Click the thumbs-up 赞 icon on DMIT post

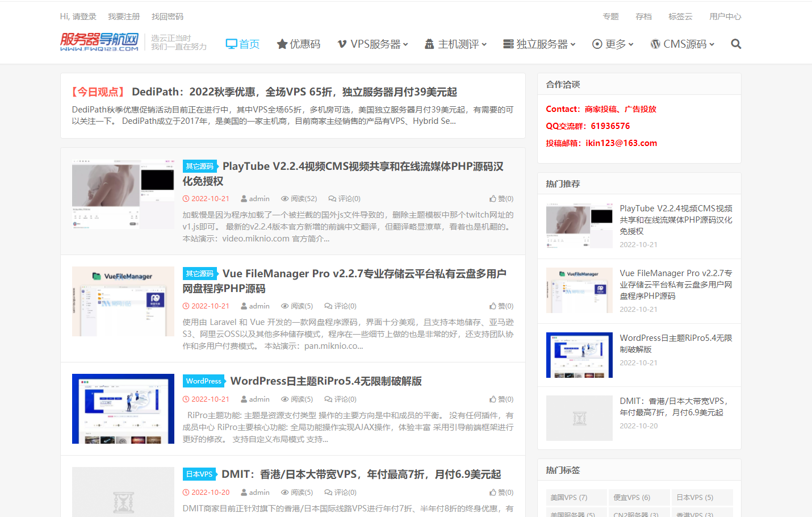pos(493,493)
